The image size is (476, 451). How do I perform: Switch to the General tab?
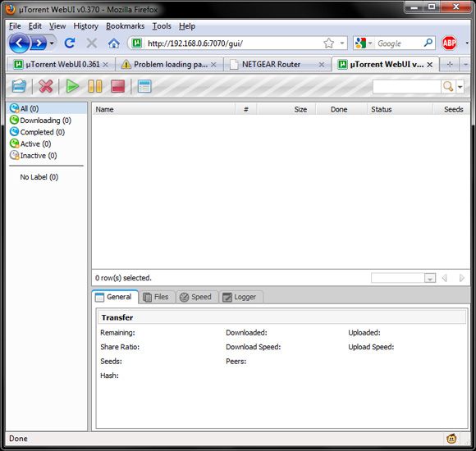click(x=114, y=297)
